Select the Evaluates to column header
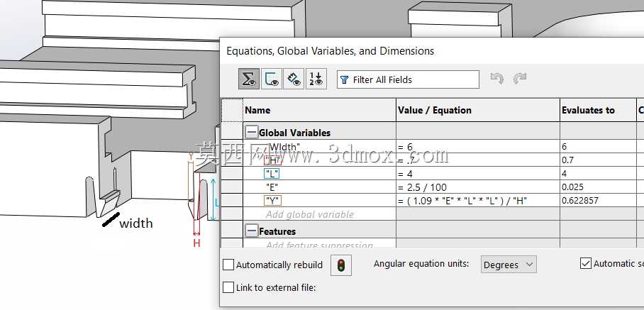The image size is (644, 310). click(x=598, y=110)
